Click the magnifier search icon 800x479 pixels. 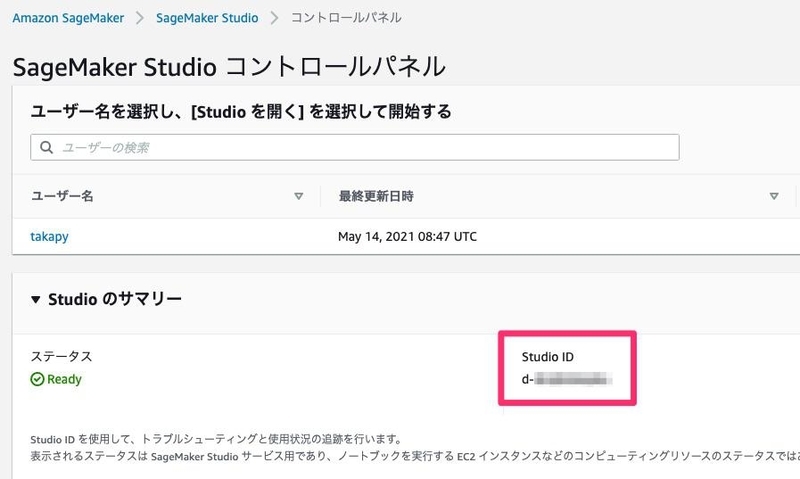pyautogui.click(x=46, y=147)
